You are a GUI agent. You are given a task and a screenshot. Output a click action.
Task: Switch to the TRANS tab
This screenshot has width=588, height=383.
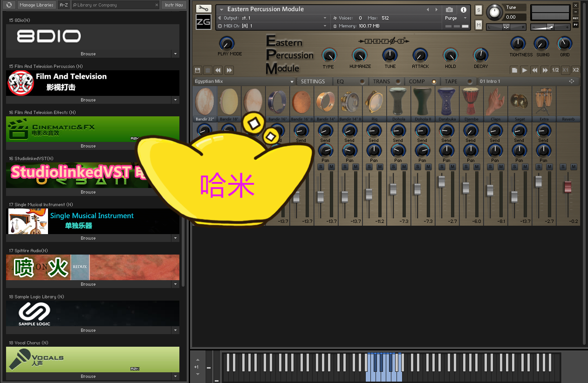[x=382, y=81]
